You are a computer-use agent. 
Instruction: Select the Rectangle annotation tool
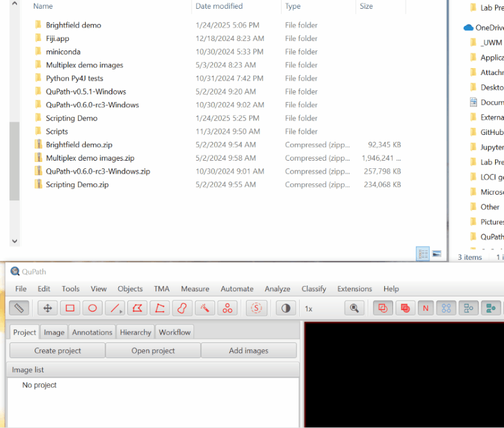70,308
